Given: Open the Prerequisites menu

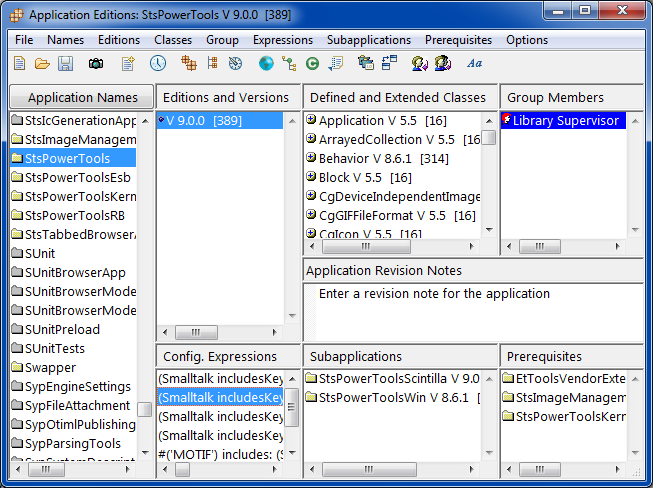Looking at the screenshot, I should coord(458,40).
